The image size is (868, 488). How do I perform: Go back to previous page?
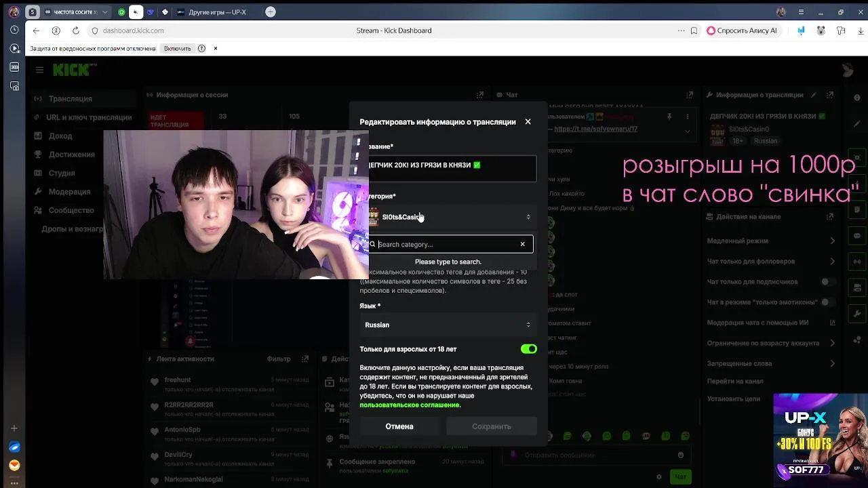pos(37,30)
